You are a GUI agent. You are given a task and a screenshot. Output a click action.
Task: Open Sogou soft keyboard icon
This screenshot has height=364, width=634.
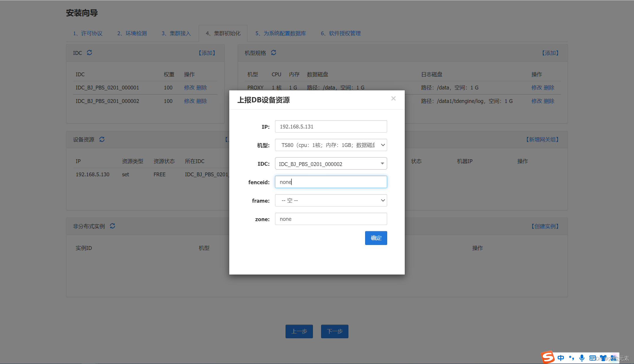592,358
